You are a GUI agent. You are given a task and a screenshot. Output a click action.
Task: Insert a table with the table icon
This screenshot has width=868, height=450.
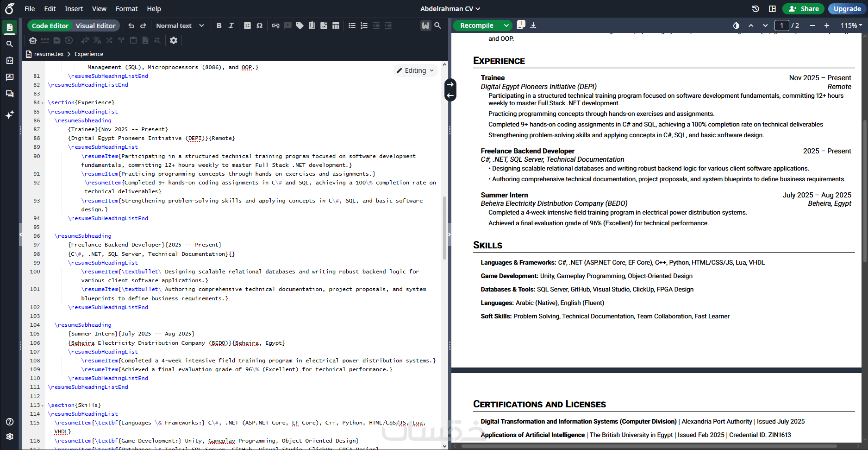pyautogui.click(x=336, y=26)
